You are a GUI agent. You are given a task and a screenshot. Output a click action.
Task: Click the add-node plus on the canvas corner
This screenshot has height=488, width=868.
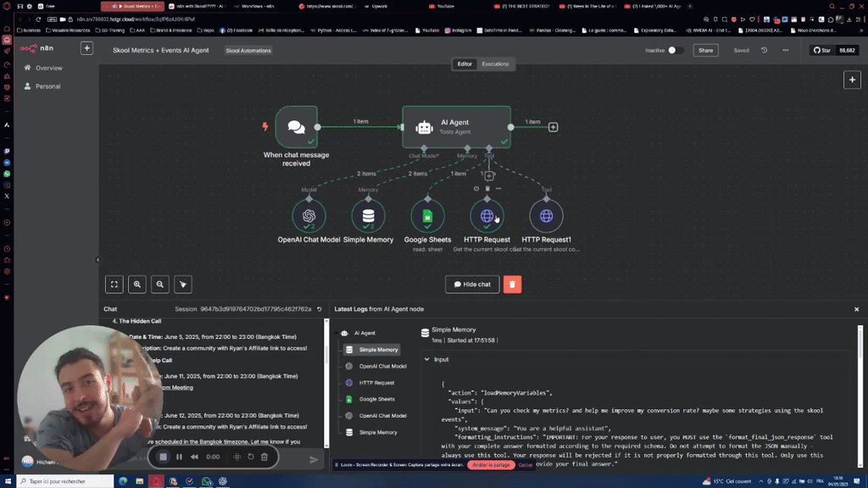coord(852,80)
